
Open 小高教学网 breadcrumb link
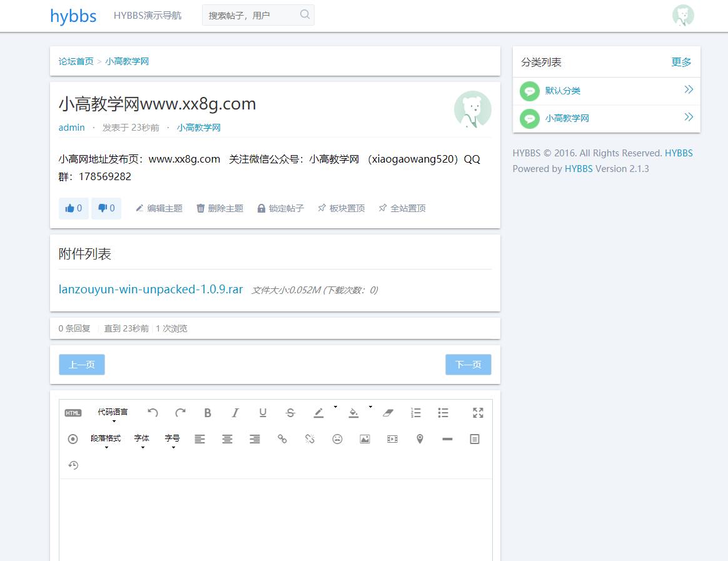click(127, 61)
